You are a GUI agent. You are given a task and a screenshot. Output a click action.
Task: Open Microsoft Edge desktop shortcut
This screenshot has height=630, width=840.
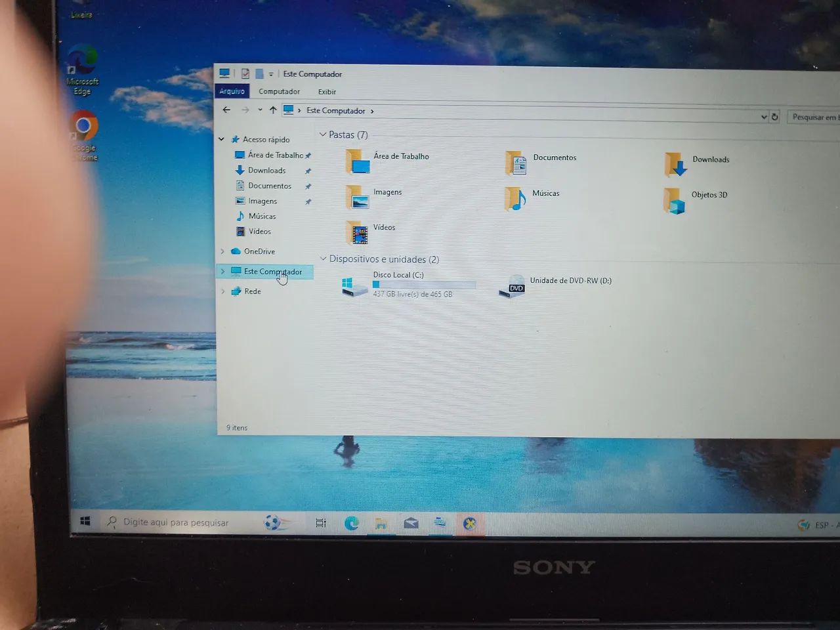click(82, 70)
